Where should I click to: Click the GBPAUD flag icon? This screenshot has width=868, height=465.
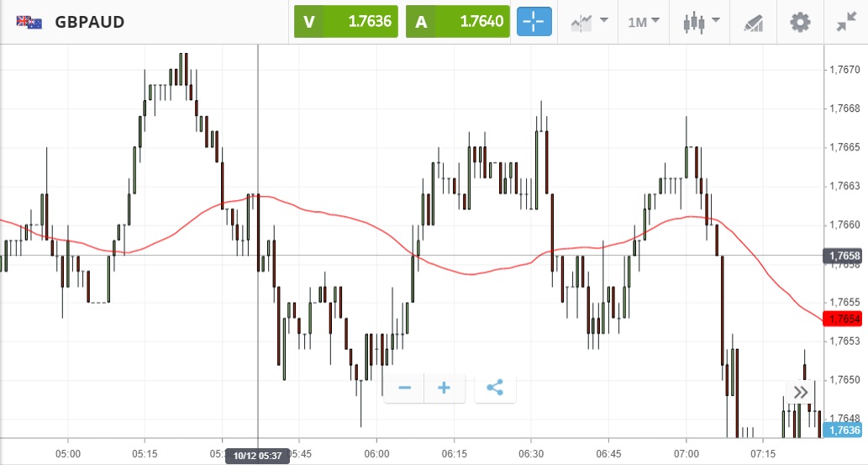[x=29, y=22]
